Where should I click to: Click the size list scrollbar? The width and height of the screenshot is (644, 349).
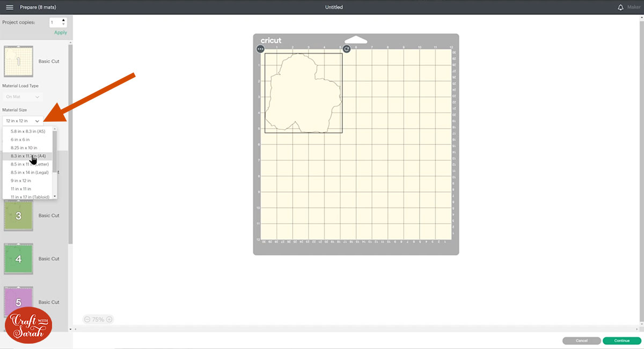(x=55, y=152)
